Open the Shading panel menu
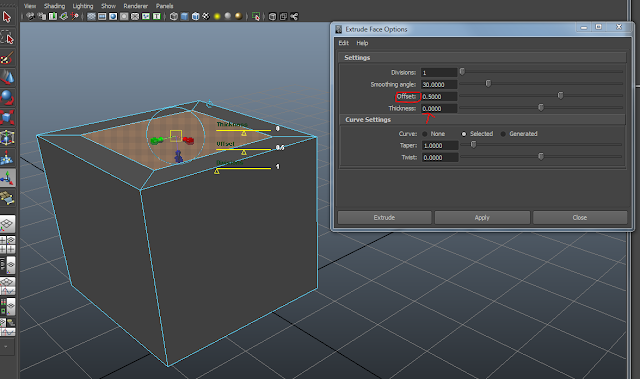 coord(54,6)
